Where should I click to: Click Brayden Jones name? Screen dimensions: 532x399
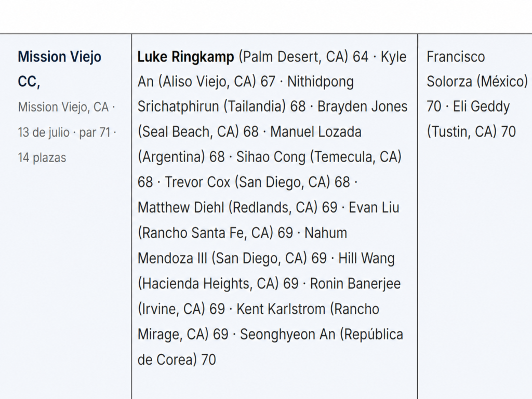362,107
